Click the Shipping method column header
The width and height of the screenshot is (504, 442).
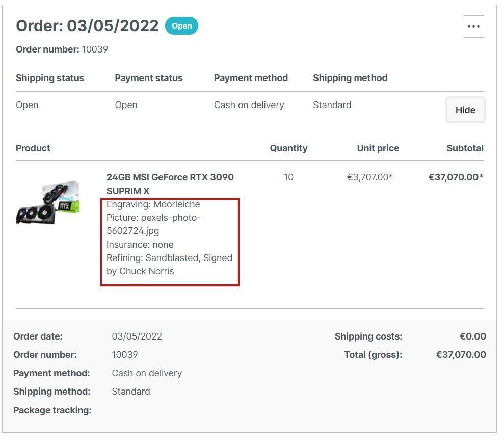click(x=350, y=78)
